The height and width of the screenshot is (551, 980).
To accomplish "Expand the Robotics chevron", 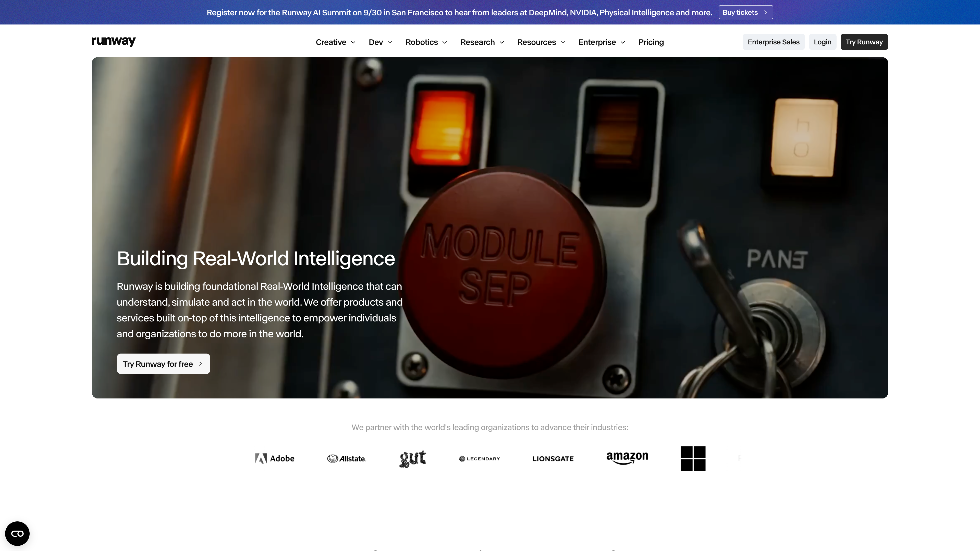I will pyautogui.click(x=445, y=42).
